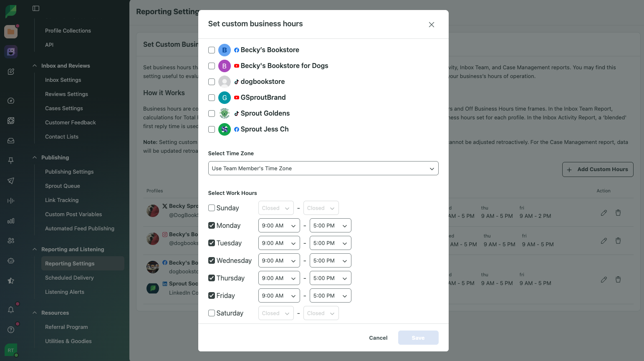Viewport: 644px width, 361px height.
Task: Uncheck Monday work hours checkbox
Action: (x=212, y=225)
